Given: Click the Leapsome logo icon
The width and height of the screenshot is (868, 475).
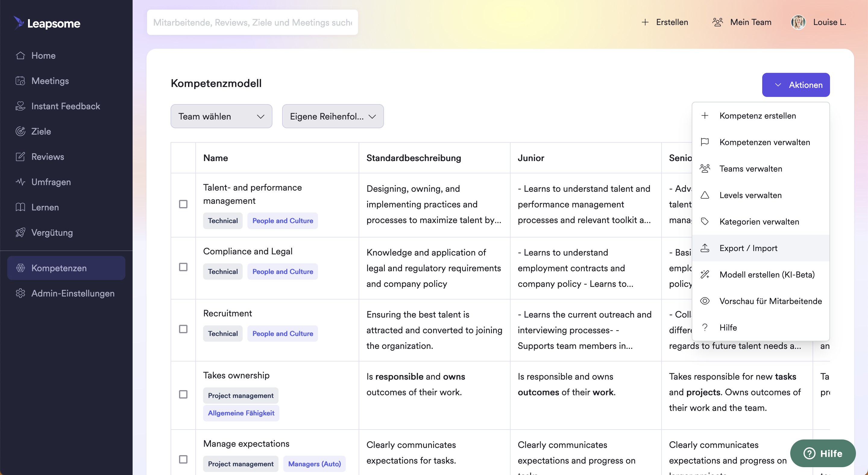Looking at the screenshot, I should coord(19,23).
